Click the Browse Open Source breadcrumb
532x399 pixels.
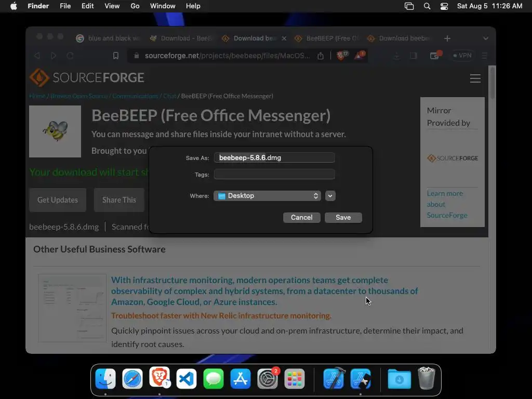tap(79, 96)
